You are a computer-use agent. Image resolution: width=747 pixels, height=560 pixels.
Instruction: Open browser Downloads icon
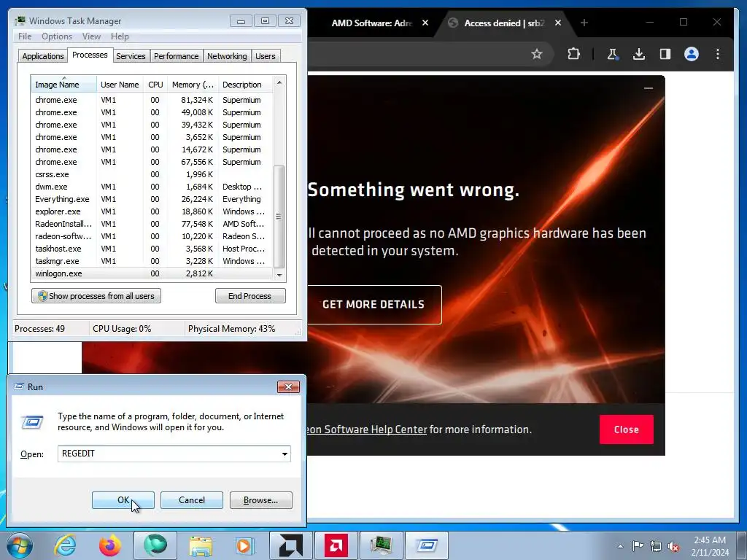coord(639,54)
